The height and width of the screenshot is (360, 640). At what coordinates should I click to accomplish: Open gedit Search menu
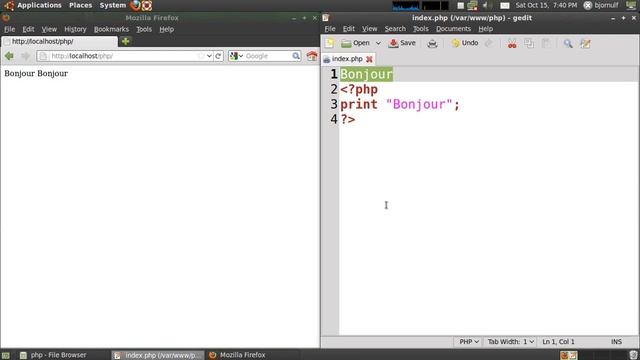point(395,29)
